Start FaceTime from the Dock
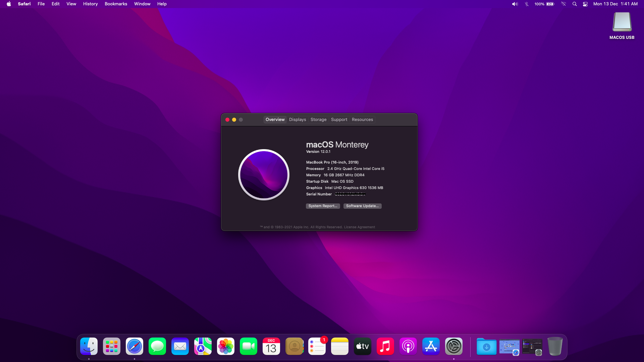Viewport: 644px width, 362px height. click(249, 346)
